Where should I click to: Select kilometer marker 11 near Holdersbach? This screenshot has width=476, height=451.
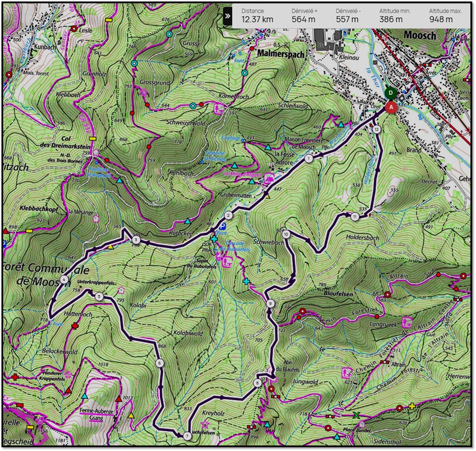click(355, 216)
